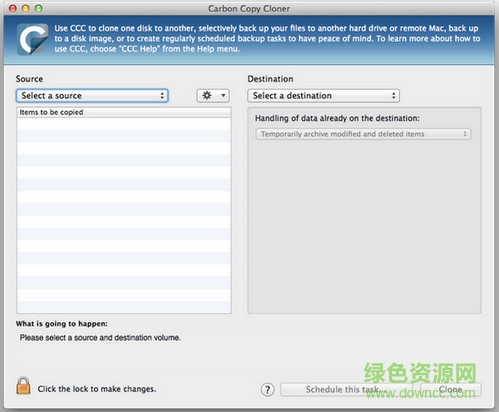Click the Source label
Screen dimensions: 499x412
(29, 79)
